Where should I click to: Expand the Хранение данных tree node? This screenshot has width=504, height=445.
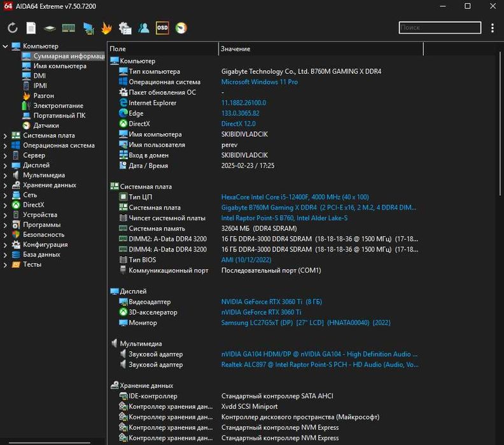(x=5, y=185)
